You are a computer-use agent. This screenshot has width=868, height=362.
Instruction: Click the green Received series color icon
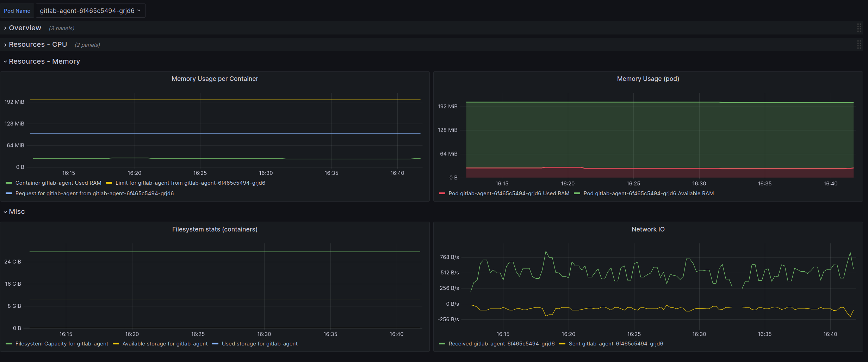[442, 344]
